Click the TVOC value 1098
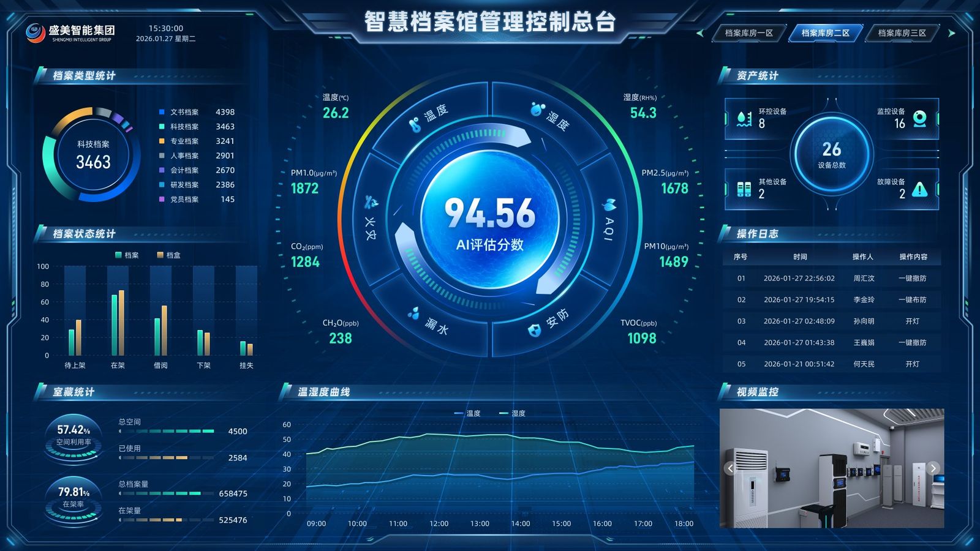Screen dimensions: 980x551 pyautogui.click(x=641, y=339)
